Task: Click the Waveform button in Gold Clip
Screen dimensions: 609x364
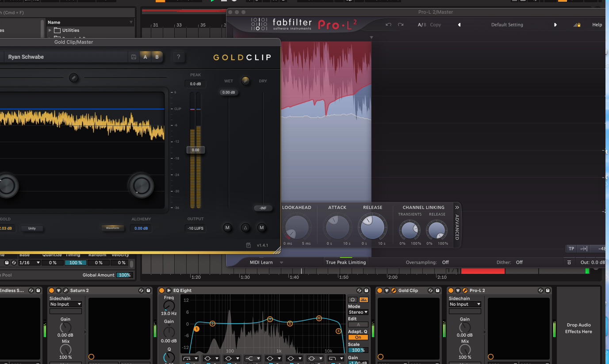Action: pyautogui.click(x=113, y=228)
